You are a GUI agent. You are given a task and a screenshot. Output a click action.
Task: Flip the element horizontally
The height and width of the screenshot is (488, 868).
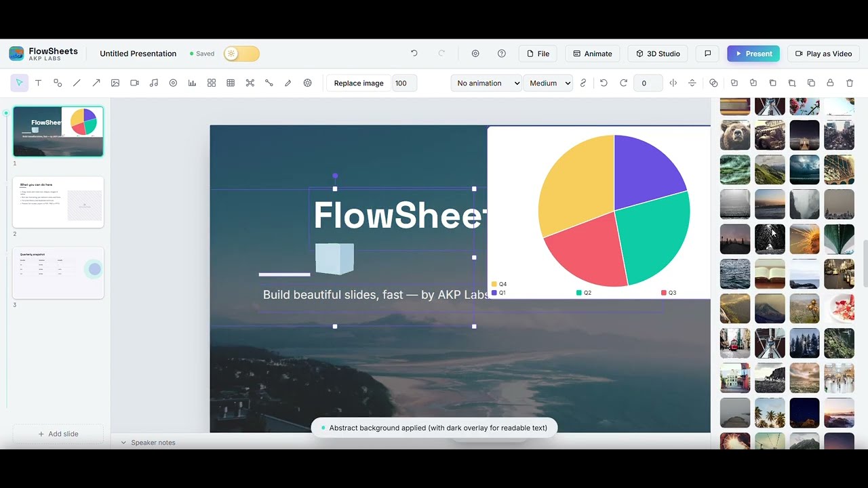673,83
